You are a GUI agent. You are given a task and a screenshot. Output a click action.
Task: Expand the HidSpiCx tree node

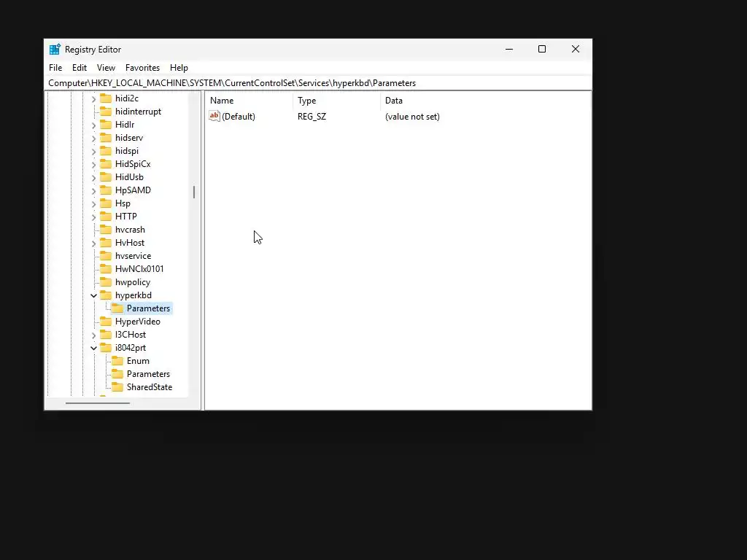click(94, 165)
